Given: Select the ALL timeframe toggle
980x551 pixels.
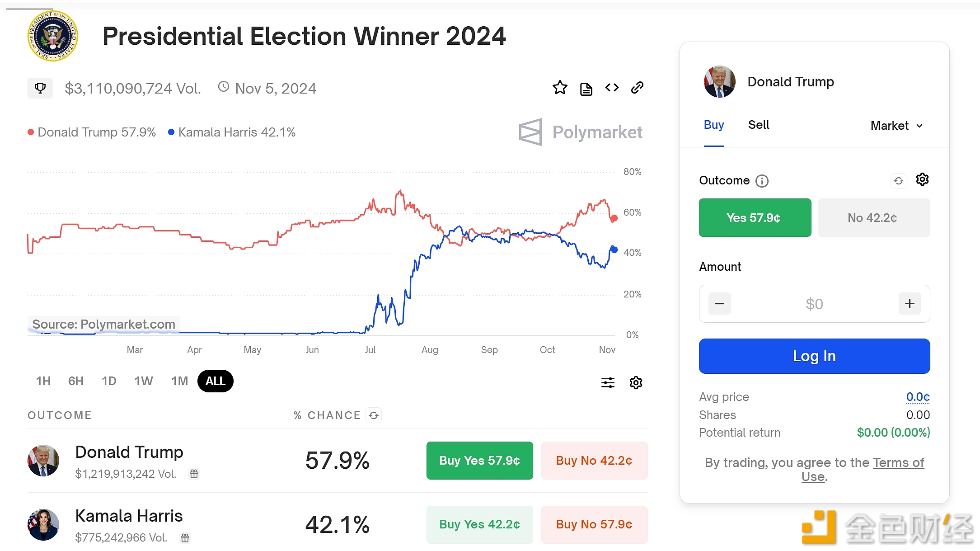Looking at the screenshot, I should coord(215,381).
